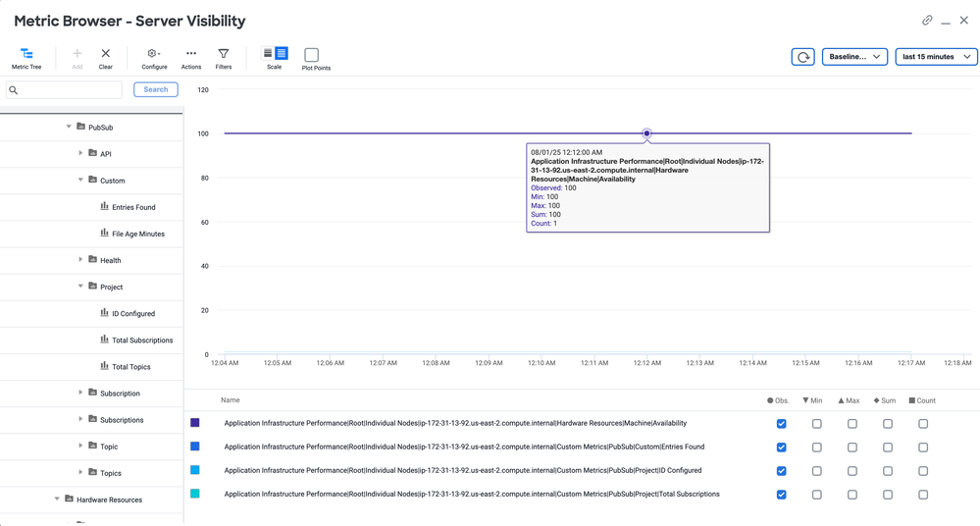
Task: Collapse the Project tree node
Action: [80, 286]
